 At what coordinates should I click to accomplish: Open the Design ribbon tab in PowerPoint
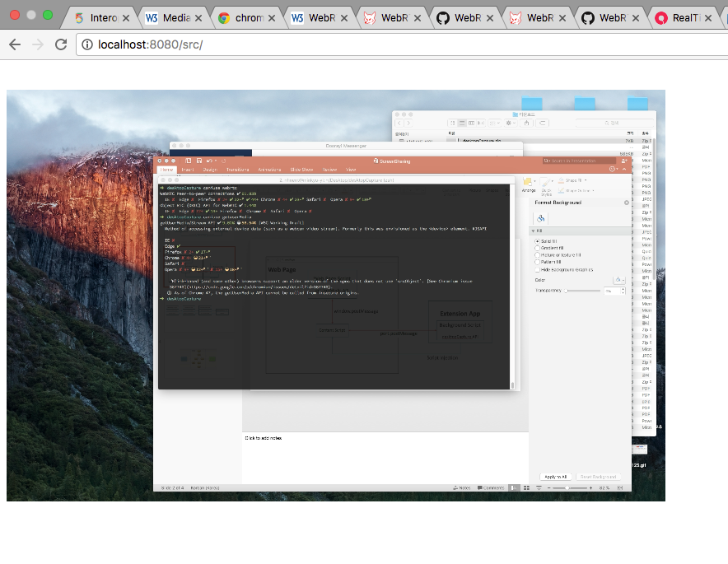point(210,170)
